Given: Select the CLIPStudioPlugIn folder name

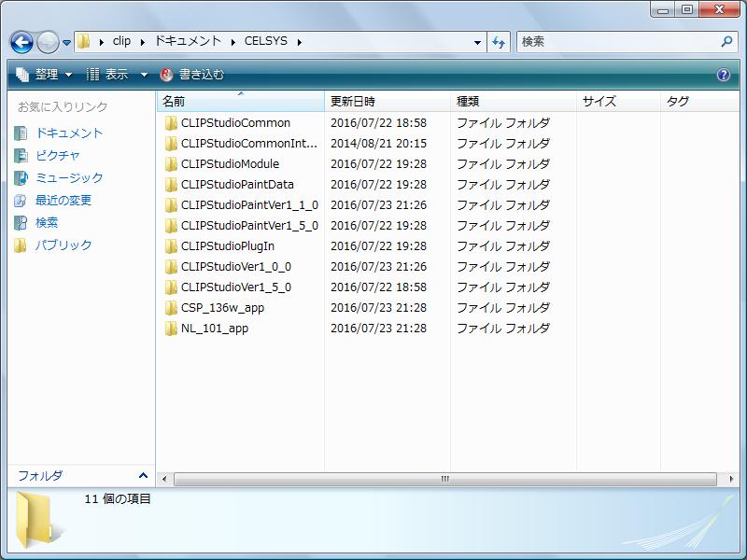Looking at the screenshot, I should 228,245.
